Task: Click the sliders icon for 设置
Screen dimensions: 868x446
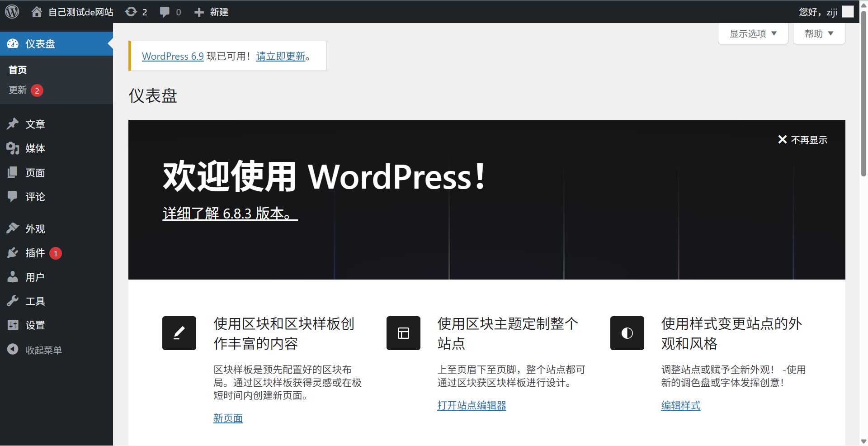Action: click(x=13, y=325)
